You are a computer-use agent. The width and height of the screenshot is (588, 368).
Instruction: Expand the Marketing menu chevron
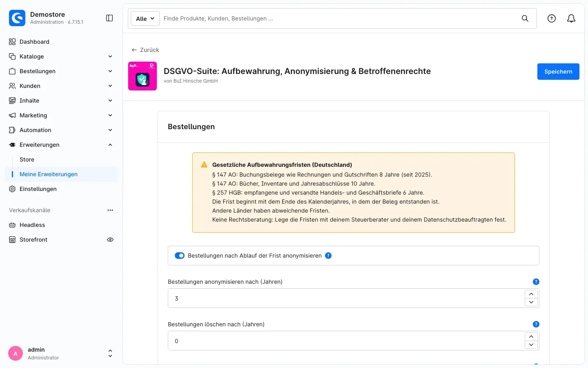pyautogui.click(x=110, y=115)
